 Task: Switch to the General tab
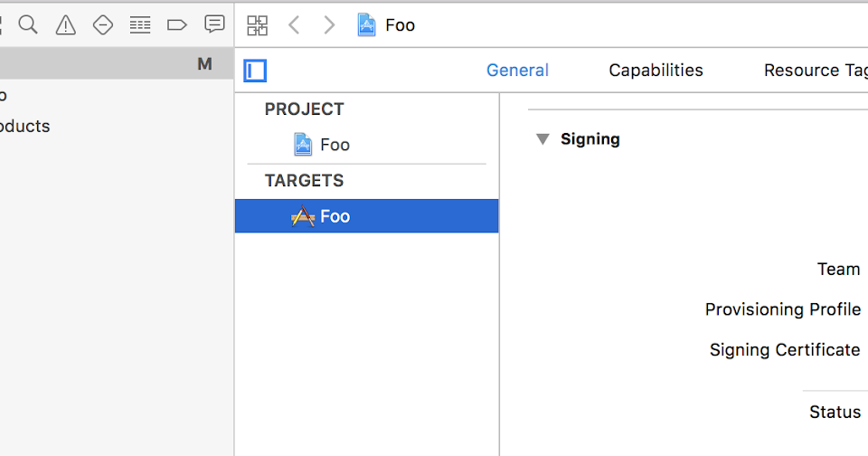pyautogui.click(x=517, y=71)
